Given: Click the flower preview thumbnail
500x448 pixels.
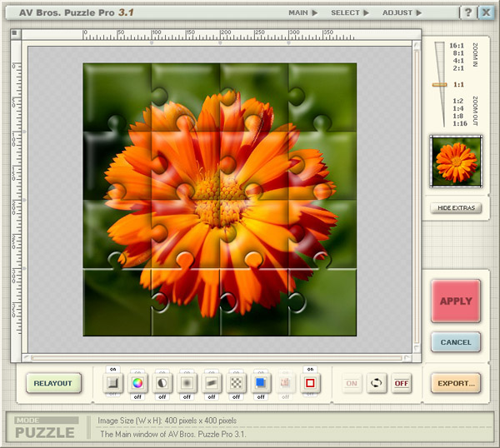Looking at the screenshot, I should tap(456, 160).
